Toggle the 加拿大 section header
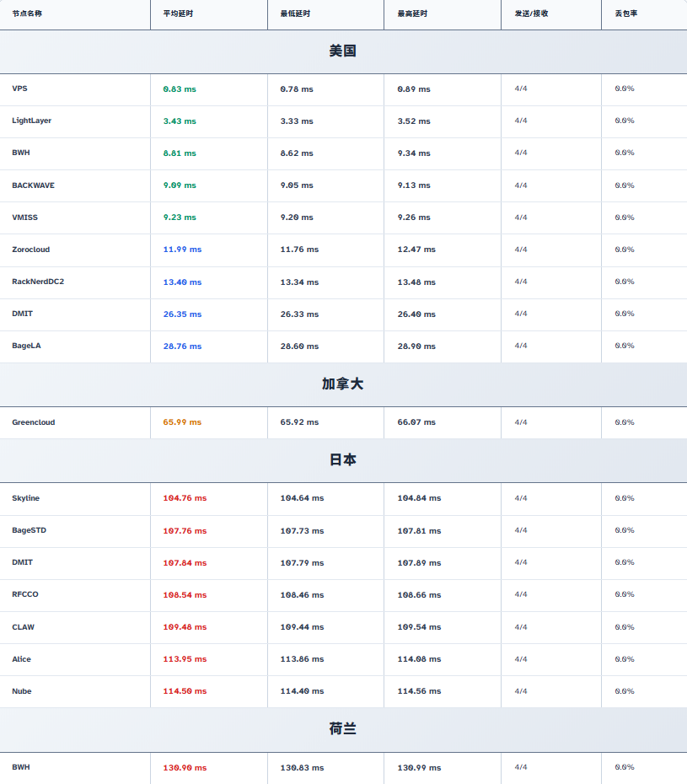Image resolution: width=687 pixels, height=784 pixels. pyautogui.click(x=343, y=384)
